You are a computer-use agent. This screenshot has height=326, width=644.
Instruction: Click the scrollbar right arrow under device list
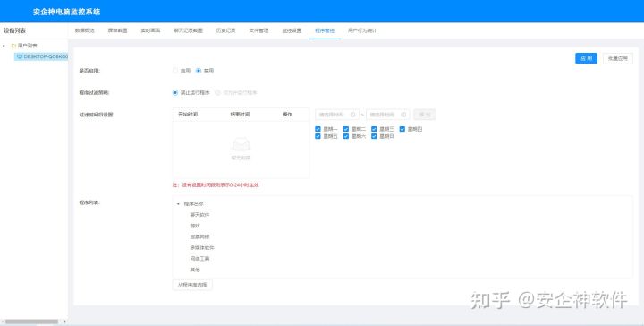(65, 322)
